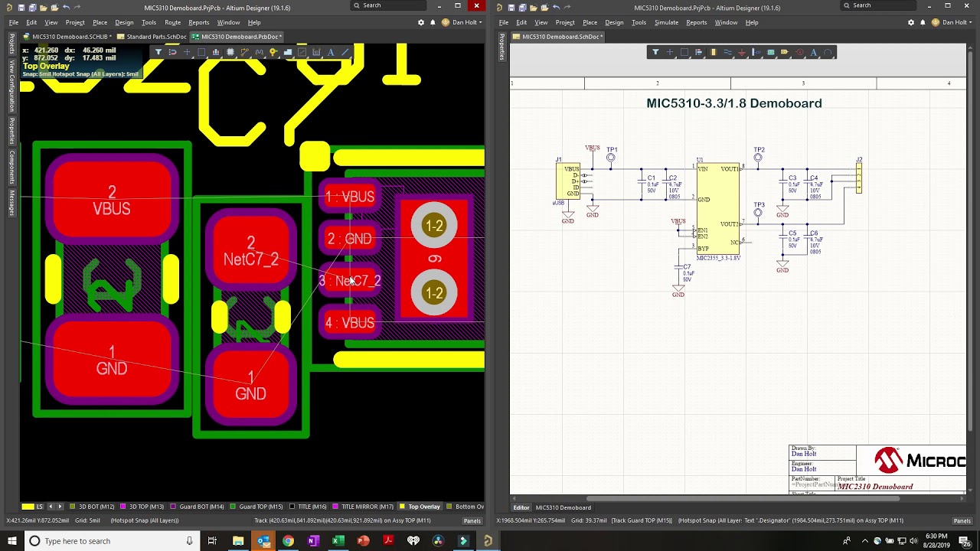The image size is (980, 551).
Task: Click the notifications bell in schematic window
Action: [923, 22]
